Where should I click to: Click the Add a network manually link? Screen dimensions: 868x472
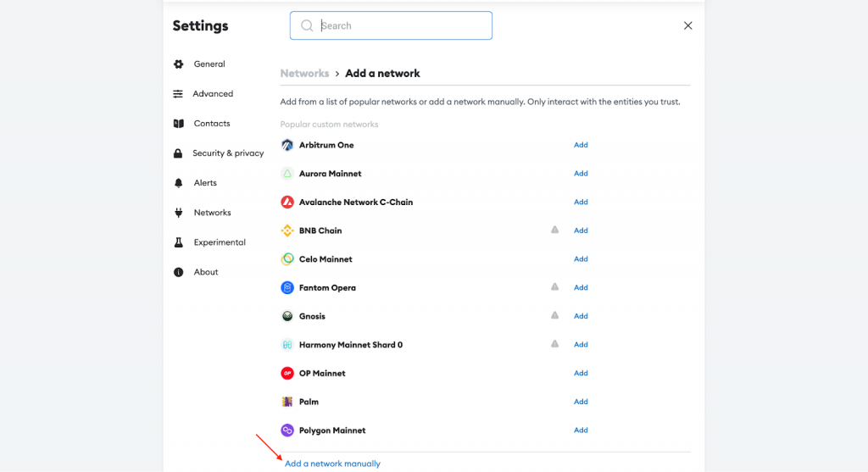(x=332, y=464)
